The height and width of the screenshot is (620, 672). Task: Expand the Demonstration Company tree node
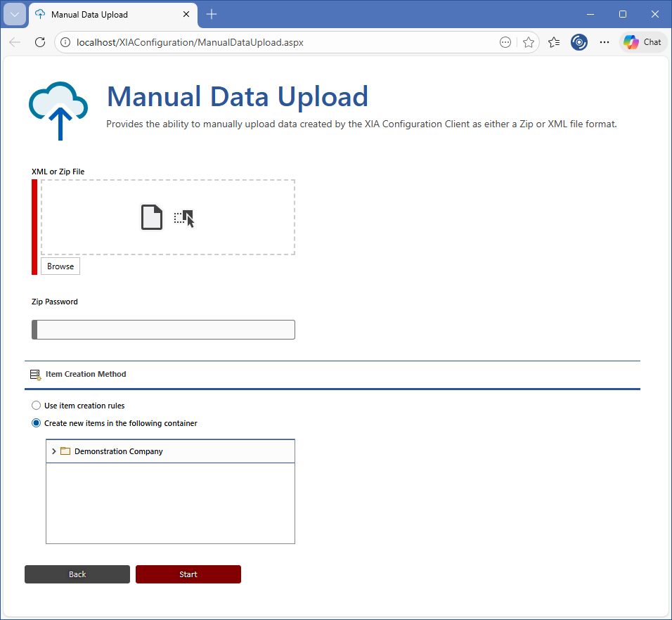point(54,451)
